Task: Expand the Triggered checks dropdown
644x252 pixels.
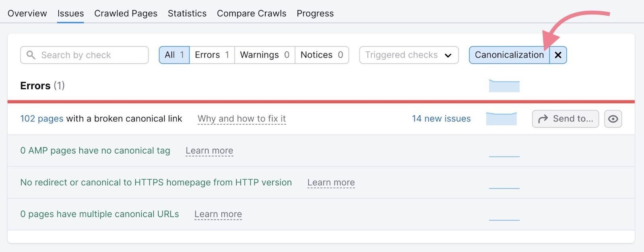Action: [x=409, y=55]
